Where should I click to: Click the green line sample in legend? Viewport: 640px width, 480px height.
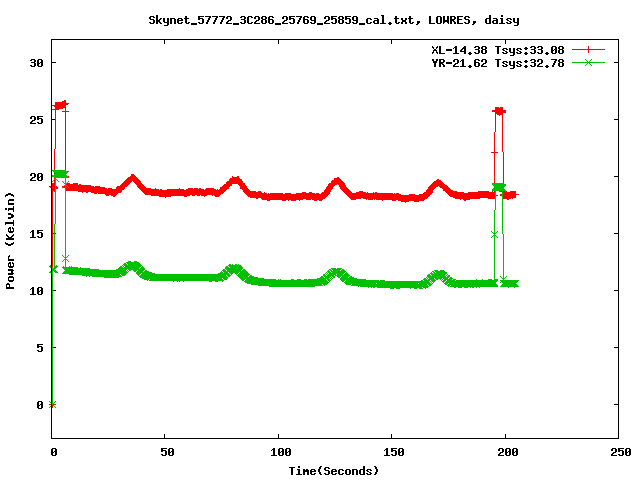(588, 62)
